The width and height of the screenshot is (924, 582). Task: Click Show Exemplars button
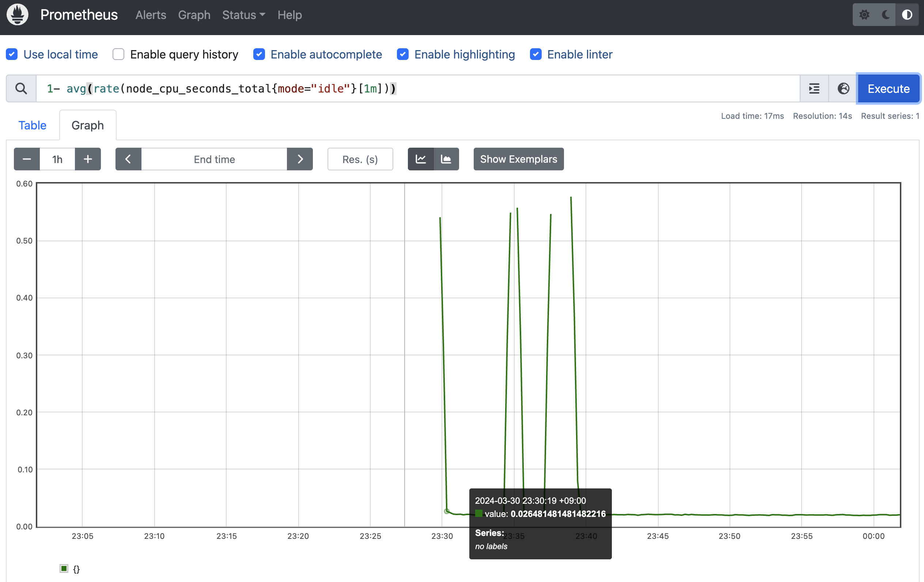[x=518, y=159]
